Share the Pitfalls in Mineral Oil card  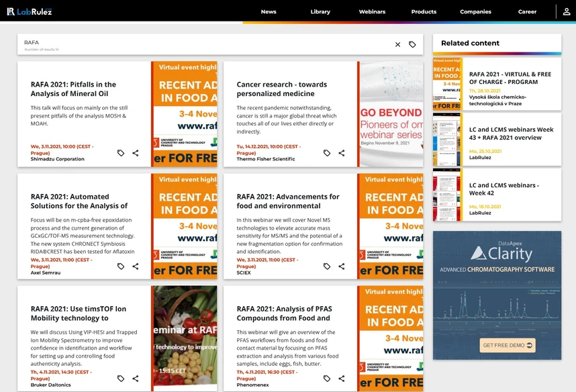pyautogui.click(x=136, y=153)
